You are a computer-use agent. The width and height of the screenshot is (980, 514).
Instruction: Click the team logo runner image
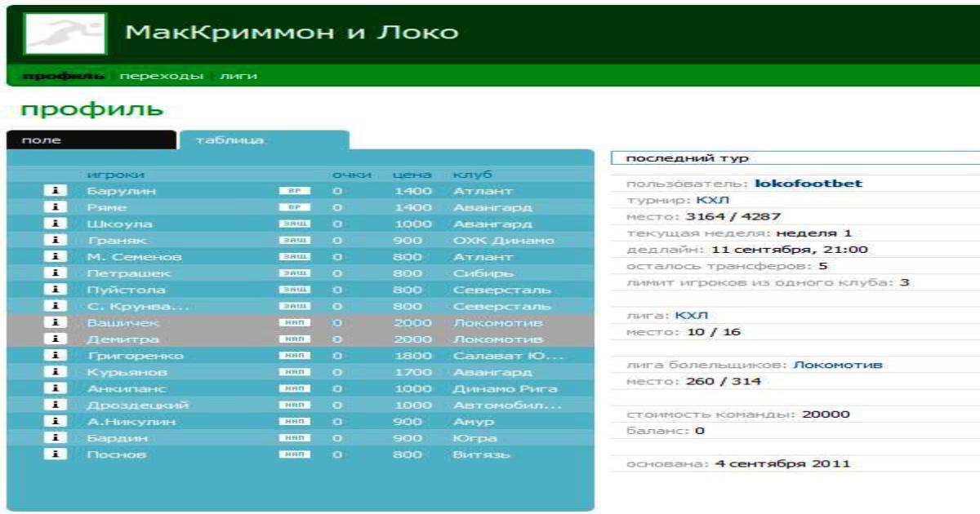click(x=65, y=33)
